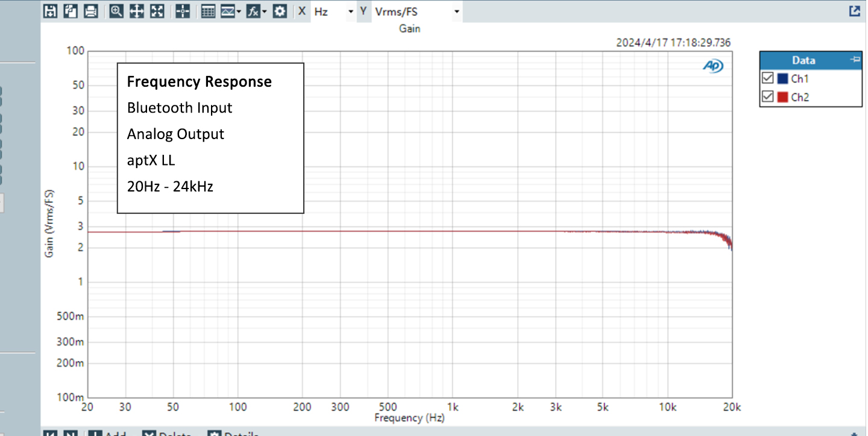Click the blue Ch1 color swatch

[x=782, y=78]
